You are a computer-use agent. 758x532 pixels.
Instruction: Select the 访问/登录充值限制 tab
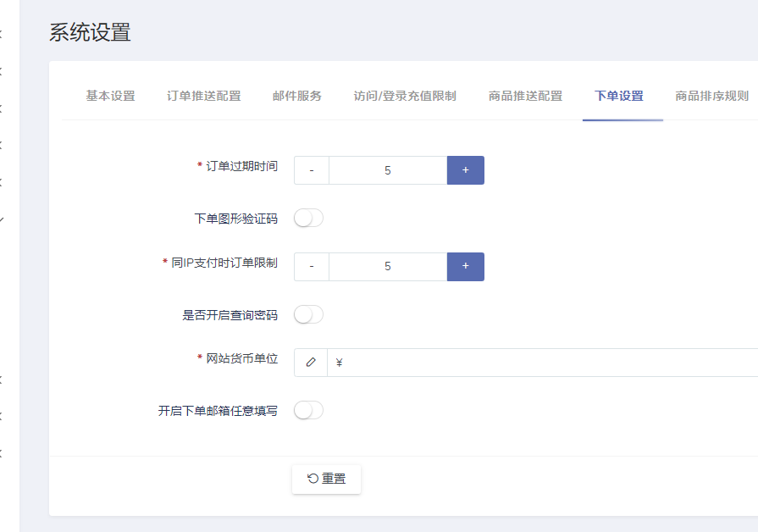coord(405,96)
